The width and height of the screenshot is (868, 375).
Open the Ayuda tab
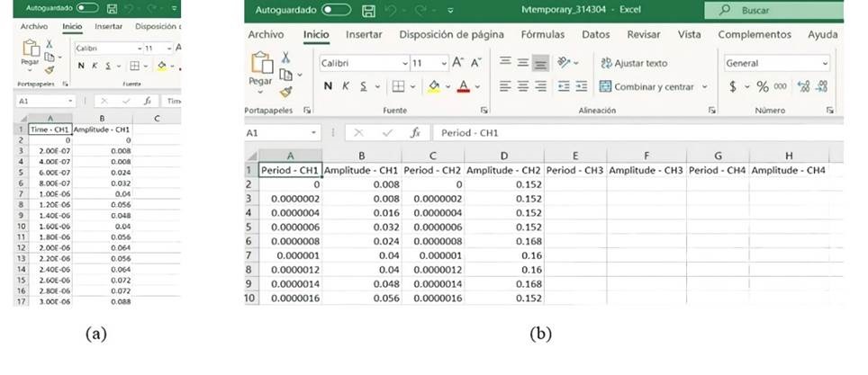(x=822, y=34)
